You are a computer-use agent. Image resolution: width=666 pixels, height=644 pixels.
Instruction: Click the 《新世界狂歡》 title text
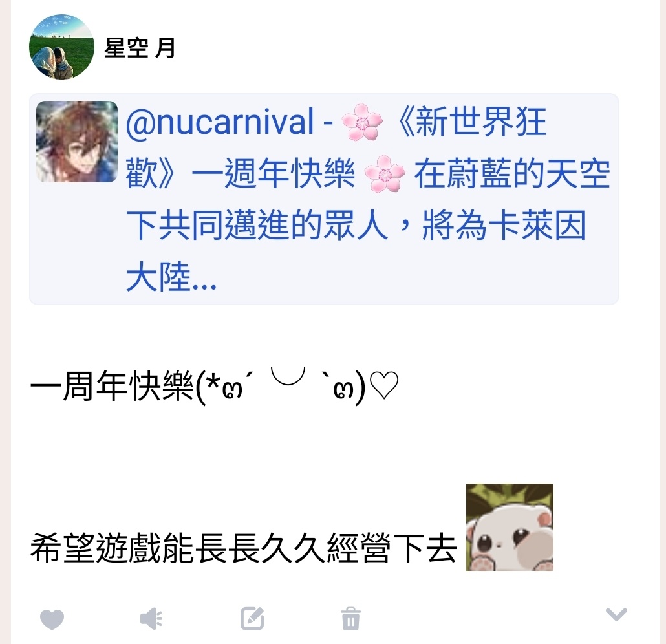471,122
